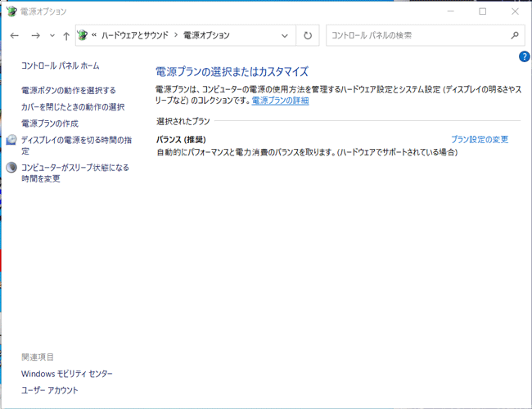Open カバーを閉じたときの動作の選択
532x409 pixels.
tap(73, 107)
